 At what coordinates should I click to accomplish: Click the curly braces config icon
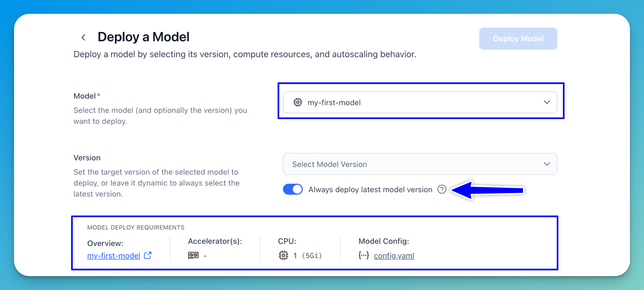click(x=363, y=255)
